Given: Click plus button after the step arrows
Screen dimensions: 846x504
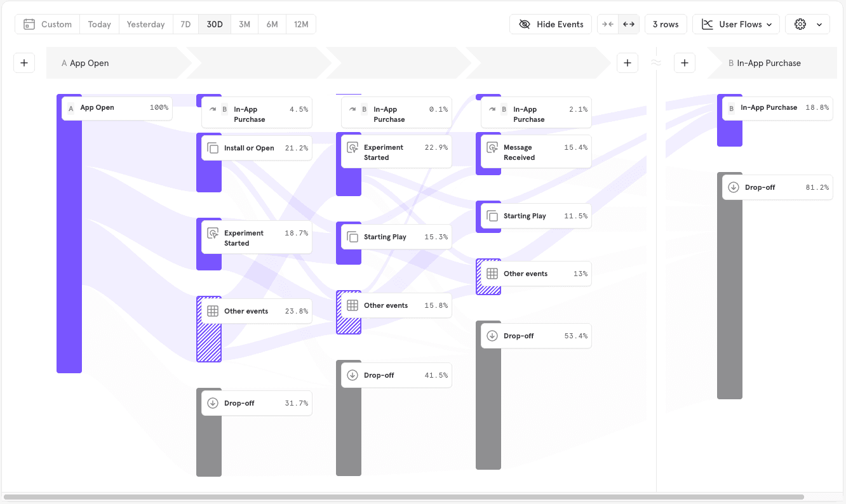Looking at the screenshot, I should (627, 63).
